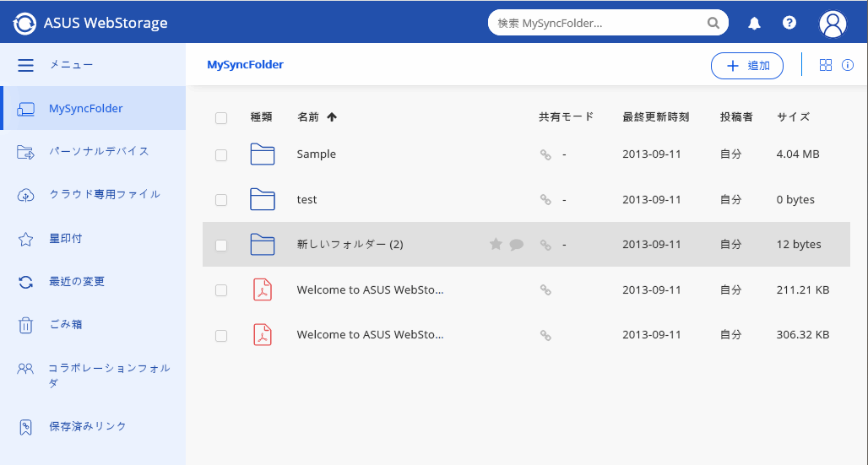Check the test folder checkbox
The height and width of the screenshot is (465, 868).
pyautogui.click(x=221, y=200)
